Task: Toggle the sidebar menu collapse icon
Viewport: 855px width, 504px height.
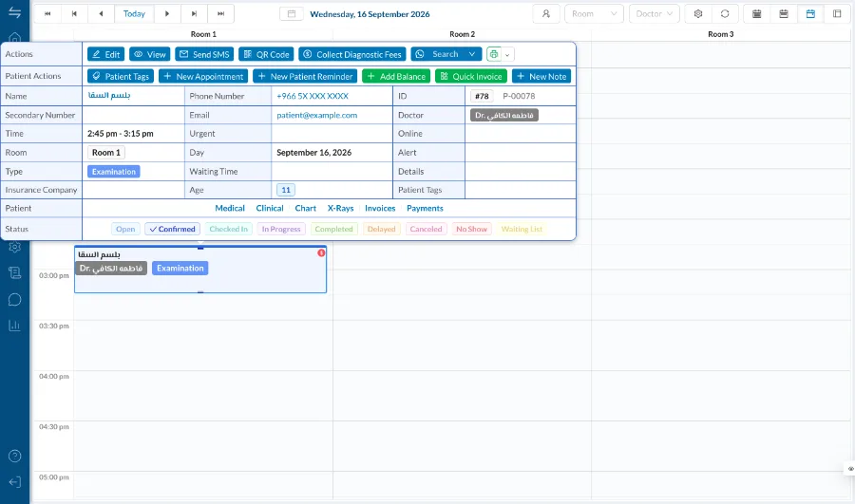Action: point(14,12)
